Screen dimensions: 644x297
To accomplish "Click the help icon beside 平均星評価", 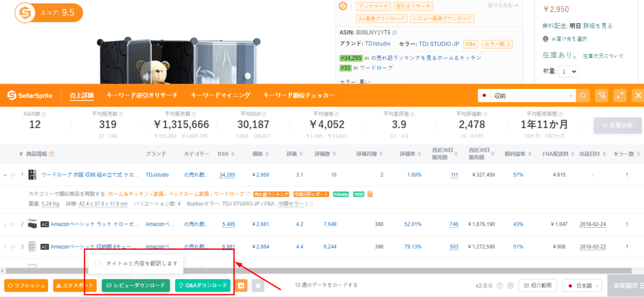I will click(x=412, y=114).
